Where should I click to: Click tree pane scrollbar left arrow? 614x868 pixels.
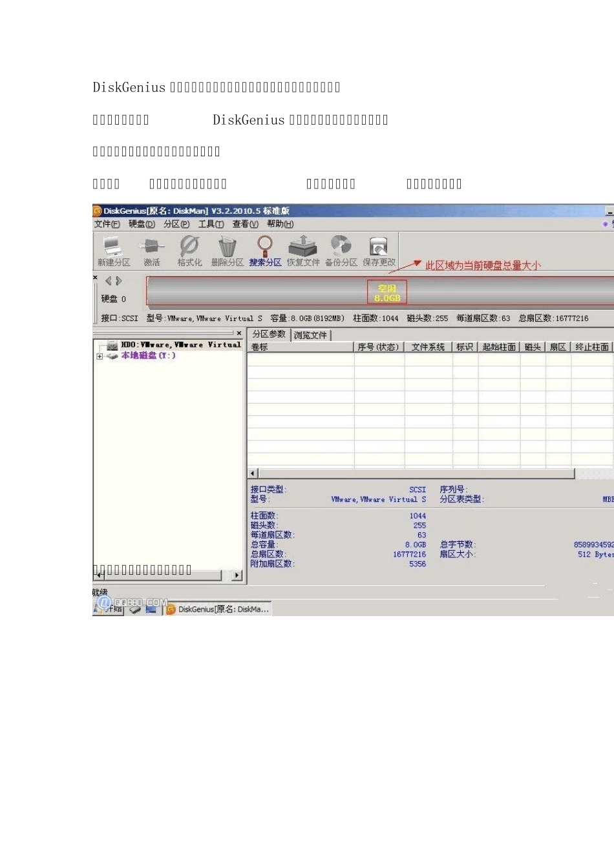point(99,575)
